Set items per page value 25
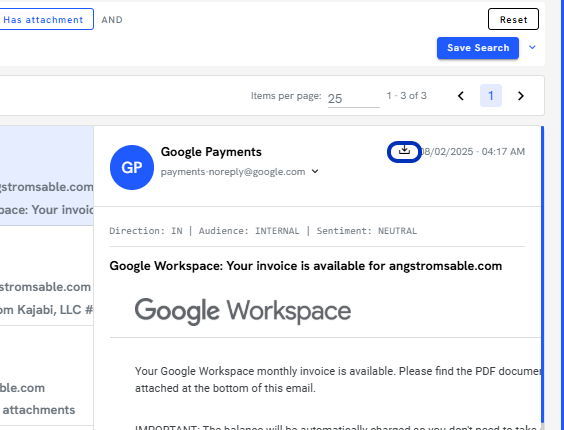The width and height of the screenshot is (564, 430). click(353, 98)
